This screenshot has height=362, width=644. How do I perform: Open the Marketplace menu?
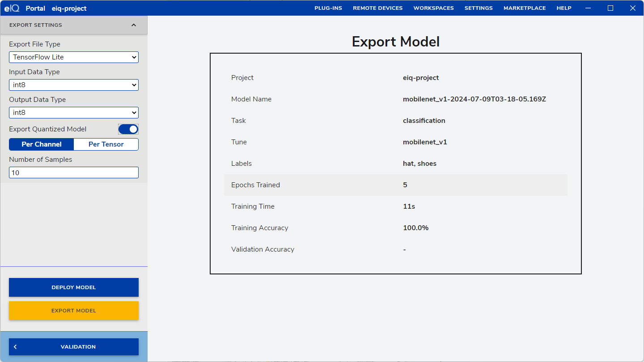coord(525,8)
